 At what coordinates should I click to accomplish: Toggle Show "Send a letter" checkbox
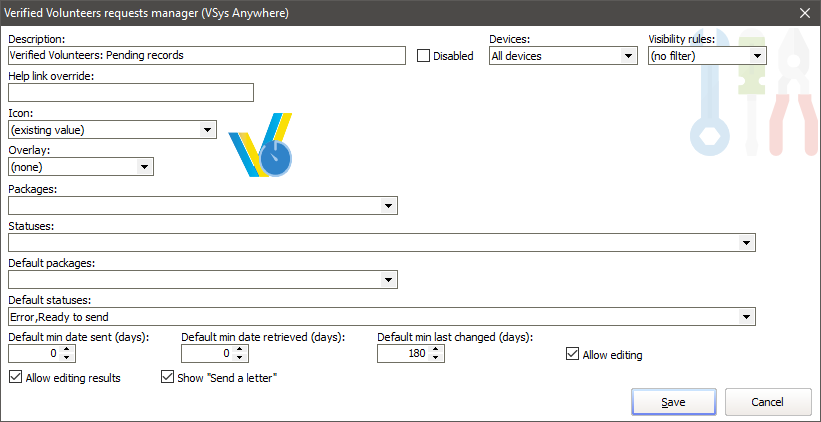pyautogui.click(x=168, y=378)
